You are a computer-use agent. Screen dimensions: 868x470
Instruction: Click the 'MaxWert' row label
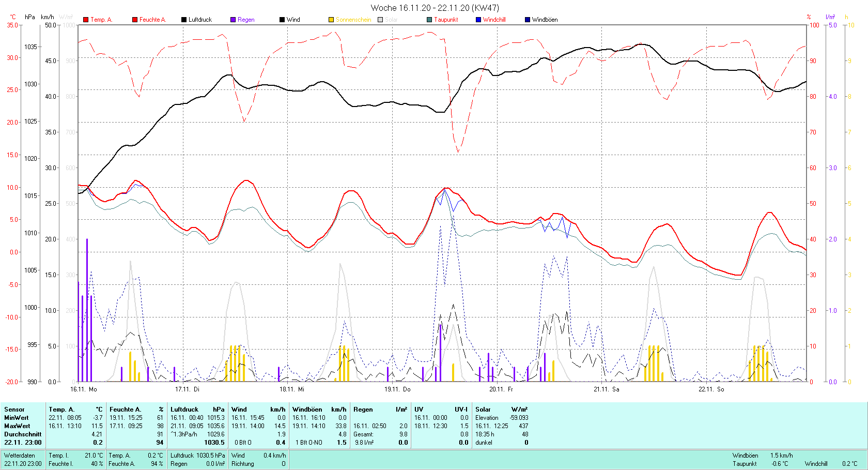pyautogui.click(x=17, y=426)
